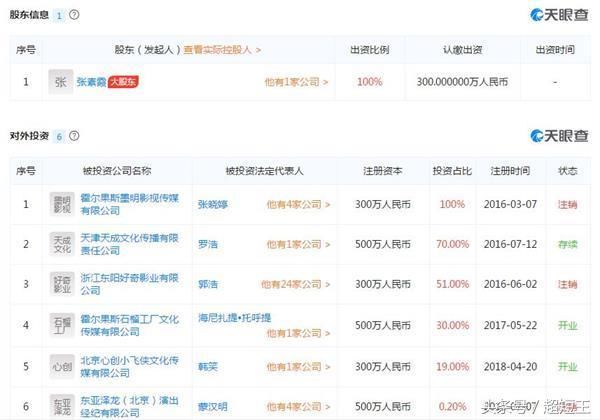This screenshot has height=420, width=600.
Task: Open legal representative 蔡汉明
Action: [x=213, y=407]
